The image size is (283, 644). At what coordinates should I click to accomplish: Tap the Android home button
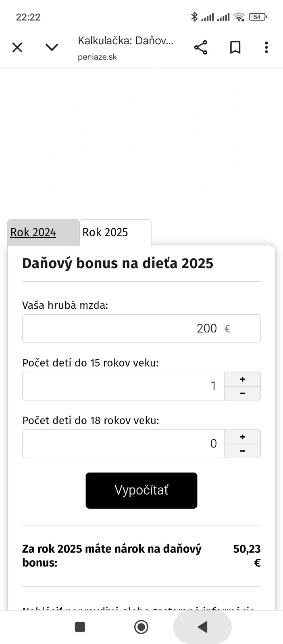pos(141,627)
